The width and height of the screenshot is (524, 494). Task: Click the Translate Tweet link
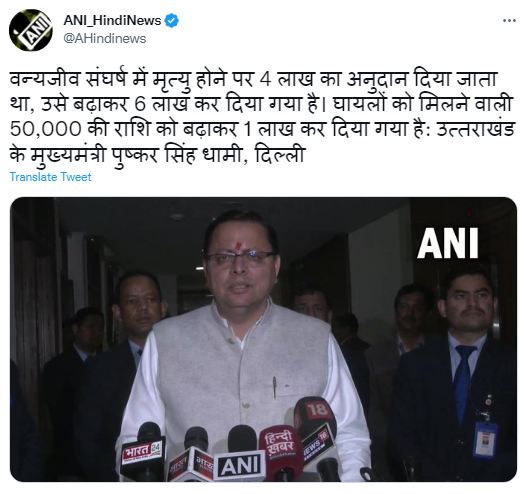(50, 177)
